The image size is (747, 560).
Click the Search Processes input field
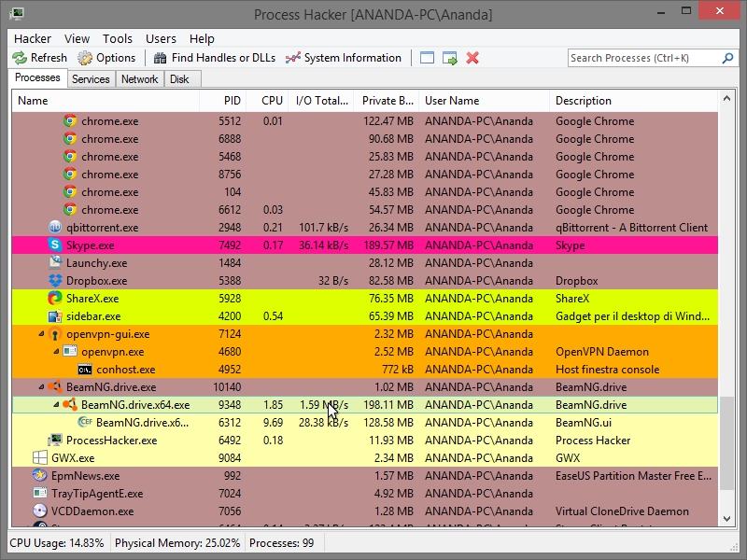(644, 58)
